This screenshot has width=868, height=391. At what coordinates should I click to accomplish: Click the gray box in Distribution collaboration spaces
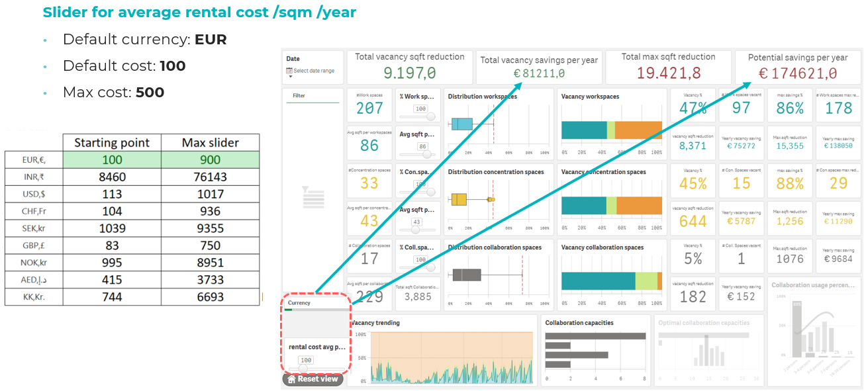pyautogui.click(x=465, y=275)
